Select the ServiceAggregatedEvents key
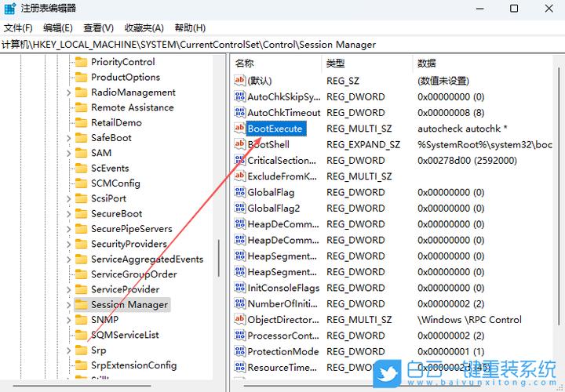Viewport: 565px width, 392px height. point(147,260)
